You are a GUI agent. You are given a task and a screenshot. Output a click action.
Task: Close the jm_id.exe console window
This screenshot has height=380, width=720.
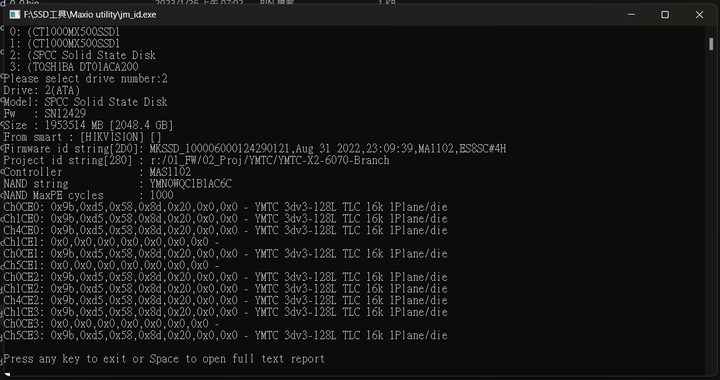699,15
